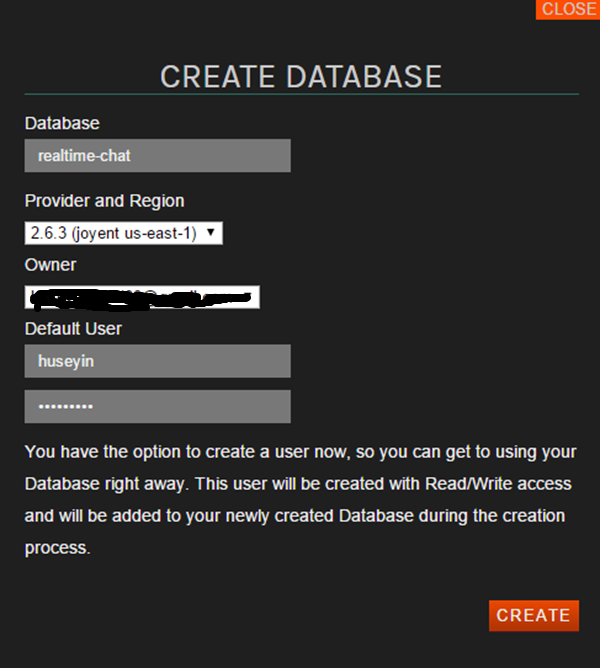Screen dimensions: 600x668
Task: Click the 'Provider and Region' label
Action: [104, 201]
